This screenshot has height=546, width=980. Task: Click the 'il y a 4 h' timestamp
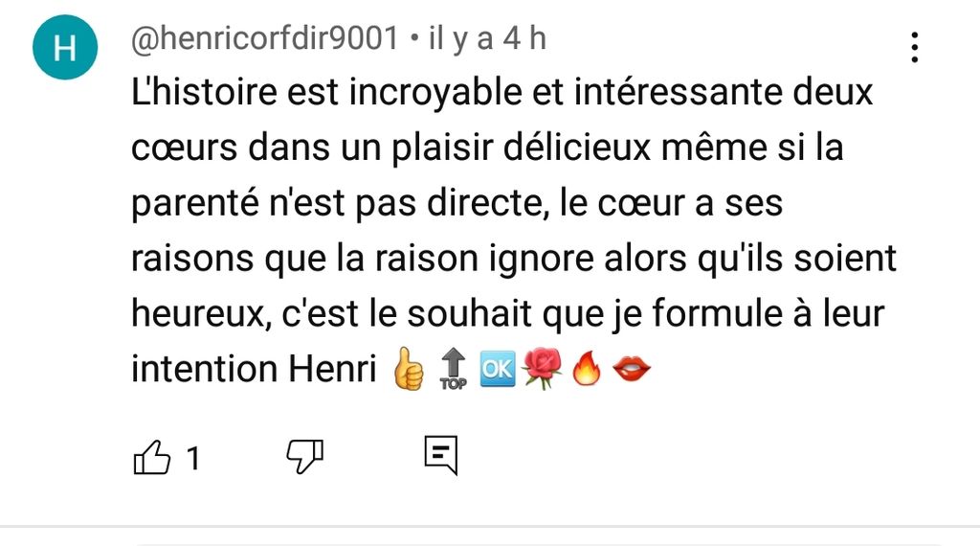coord(487,38)
